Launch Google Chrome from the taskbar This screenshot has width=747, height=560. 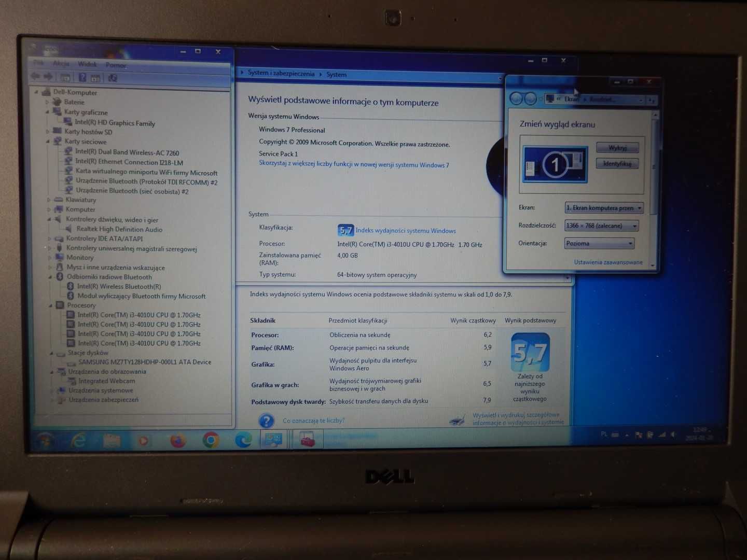(x=211, y=440)
